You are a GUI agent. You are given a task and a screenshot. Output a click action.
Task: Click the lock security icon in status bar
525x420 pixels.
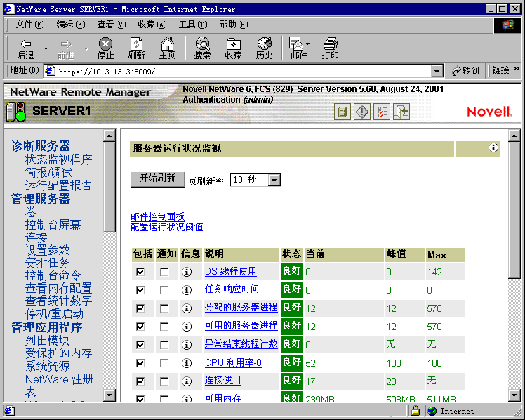click(416, 411)
